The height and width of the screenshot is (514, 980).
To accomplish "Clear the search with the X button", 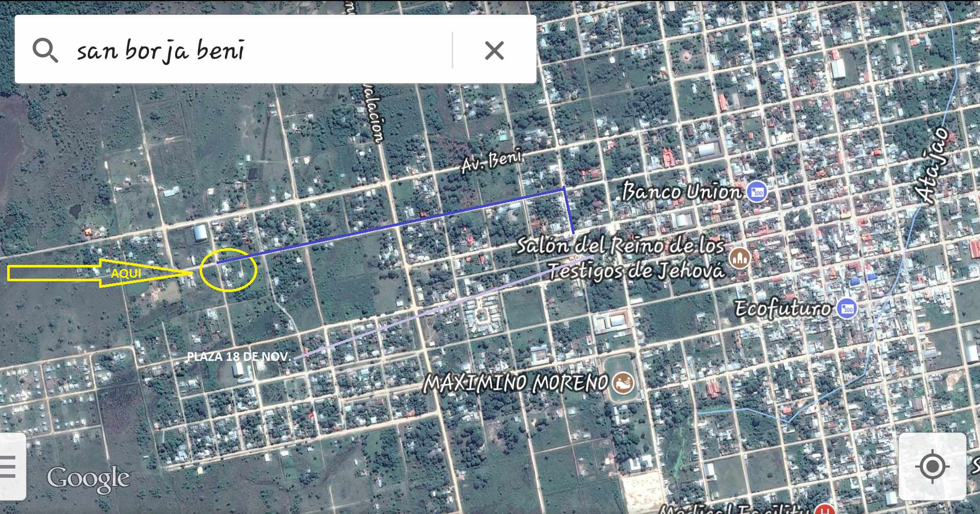I will (494, 51).
